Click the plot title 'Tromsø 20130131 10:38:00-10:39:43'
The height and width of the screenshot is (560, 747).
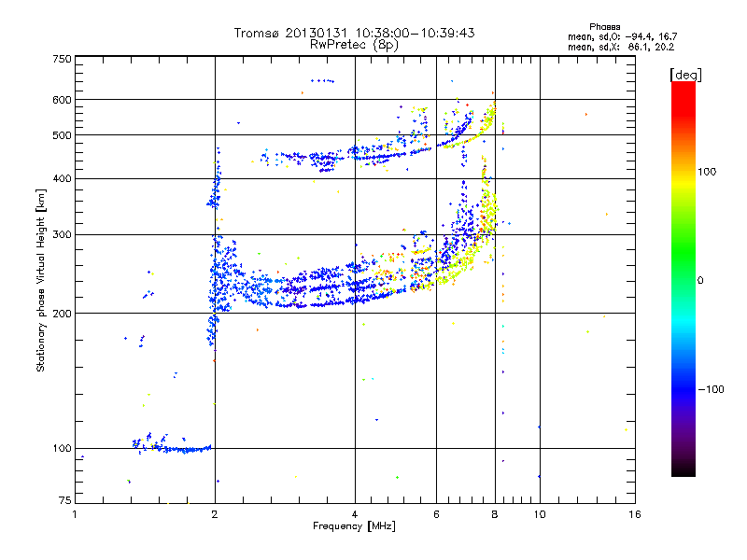pos(354,33)
